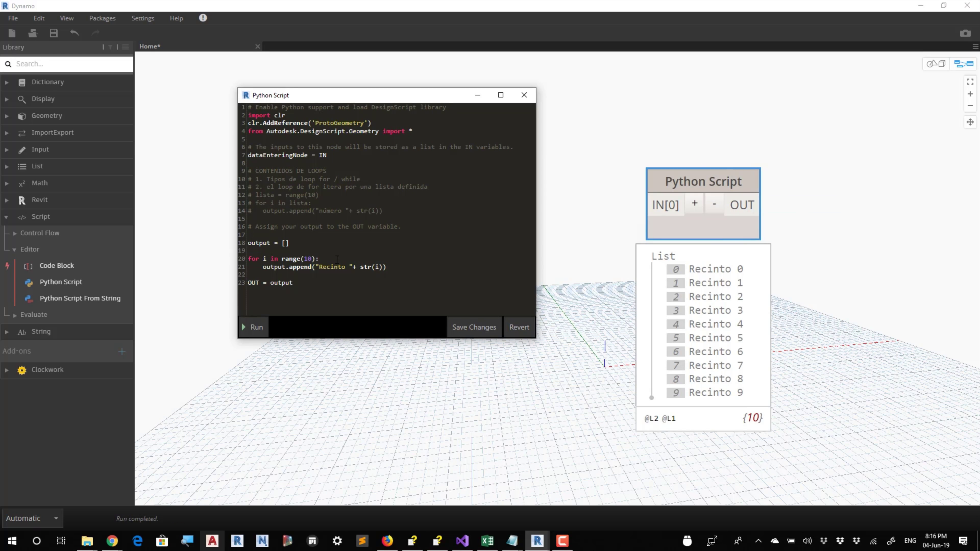Viewport: 980px width, 551px height.
Task: Add input port with plus button
Action: (x=694, y=204)
